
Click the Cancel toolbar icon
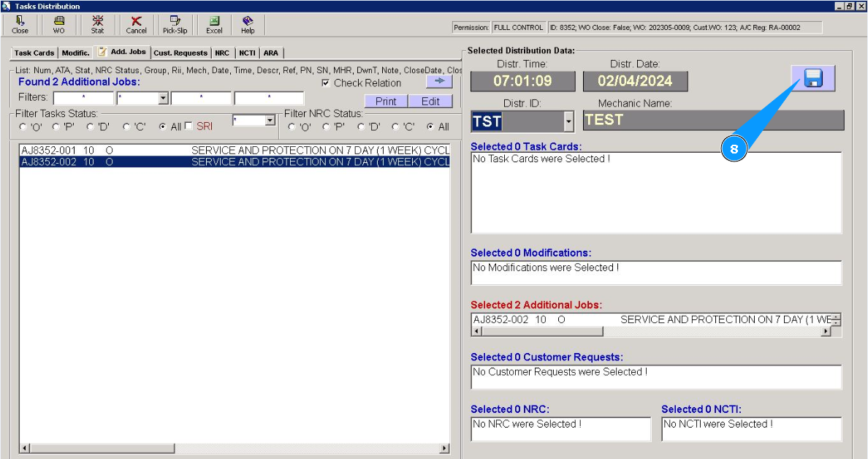coord(136,25)
